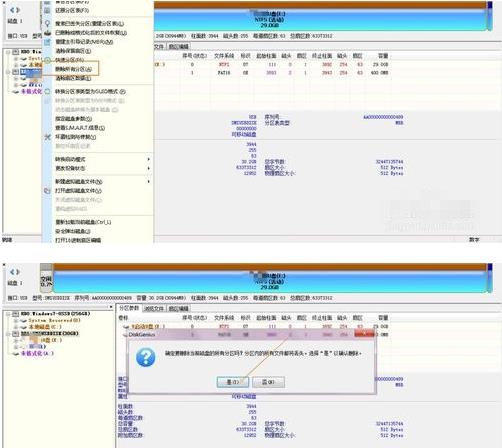Collapse the HD0 node in lower screenshot tree

point(8,314)
